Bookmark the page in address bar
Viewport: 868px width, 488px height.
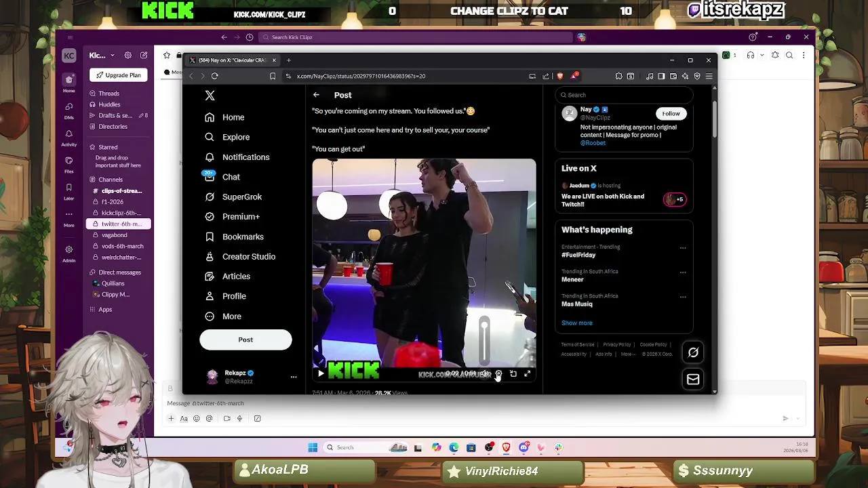273,76
